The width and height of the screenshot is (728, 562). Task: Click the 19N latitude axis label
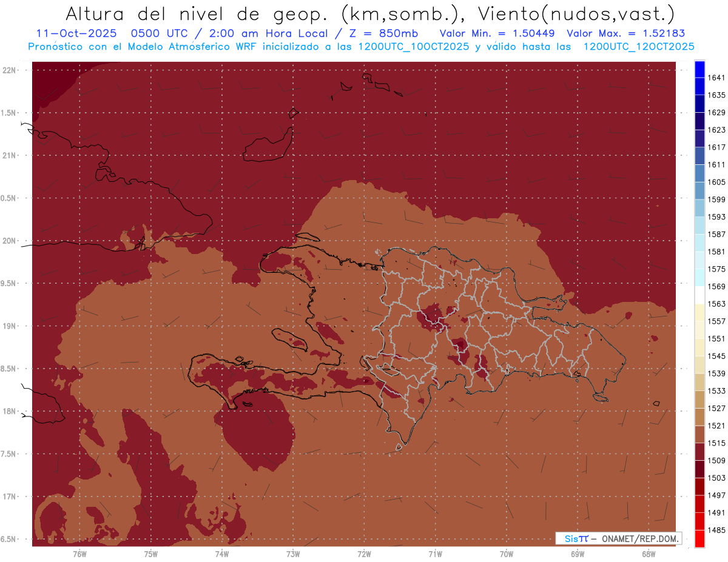tap(10, 326)
